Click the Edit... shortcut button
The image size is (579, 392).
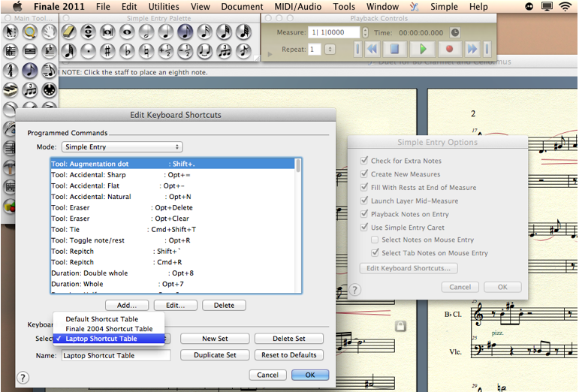pos(176,305)
